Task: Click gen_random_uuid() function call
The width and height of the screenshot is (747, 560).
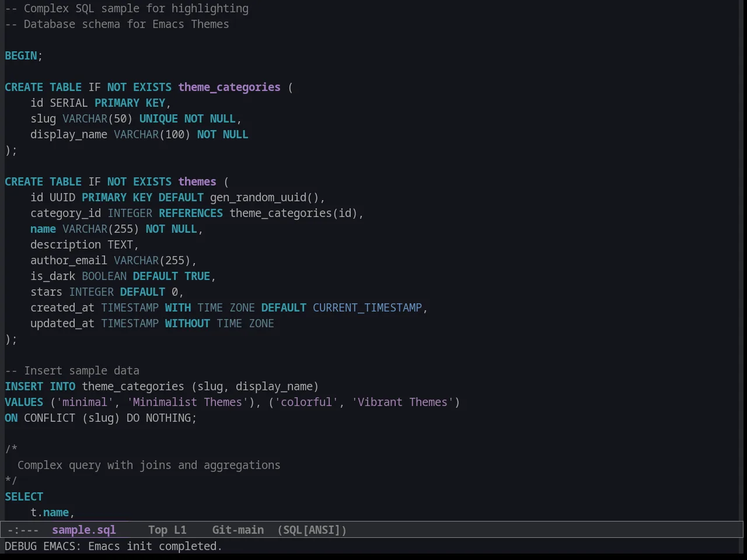Action: 264,197
